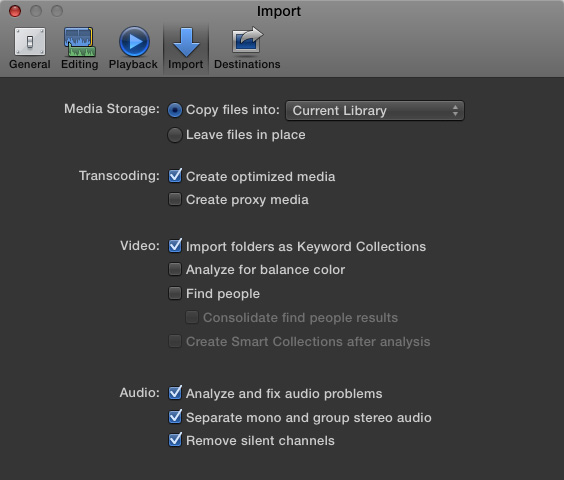Enable Analyze for balance color

175,269
